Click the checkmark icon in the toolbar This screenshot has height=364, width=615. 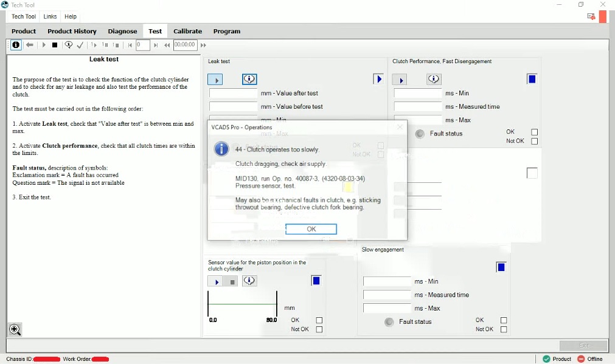click(80, 45)
